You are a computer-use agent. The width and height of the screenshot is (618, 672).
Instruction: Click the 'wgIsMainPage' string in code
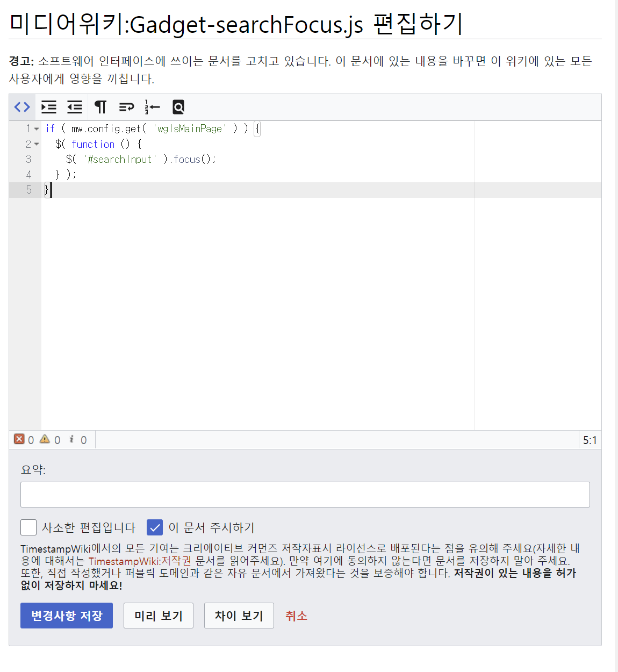190,128
